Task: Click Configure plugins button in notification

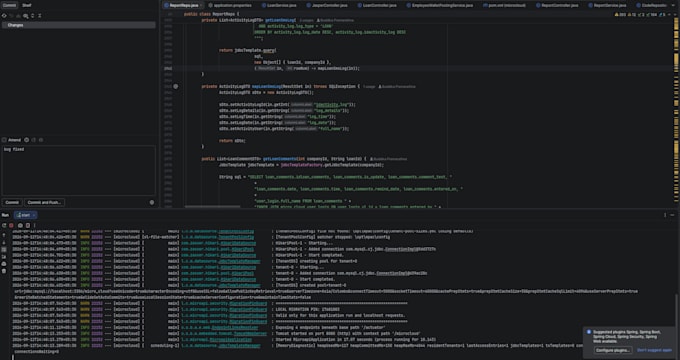Action: click(613, 350)
